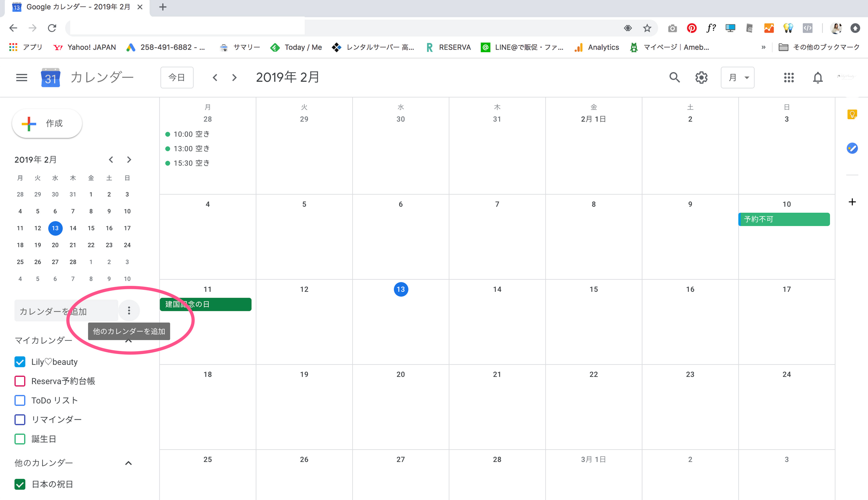Click the f? font extension icon

tap(711, 28)
